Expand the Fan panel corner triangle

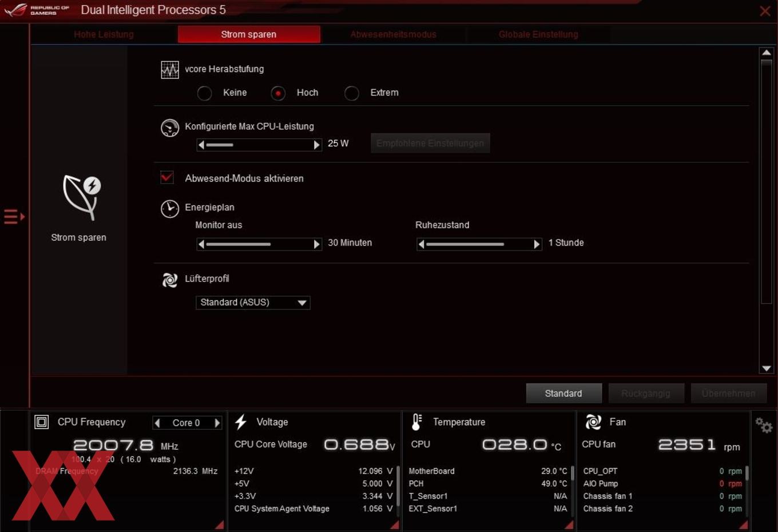[x=743, y=525]
